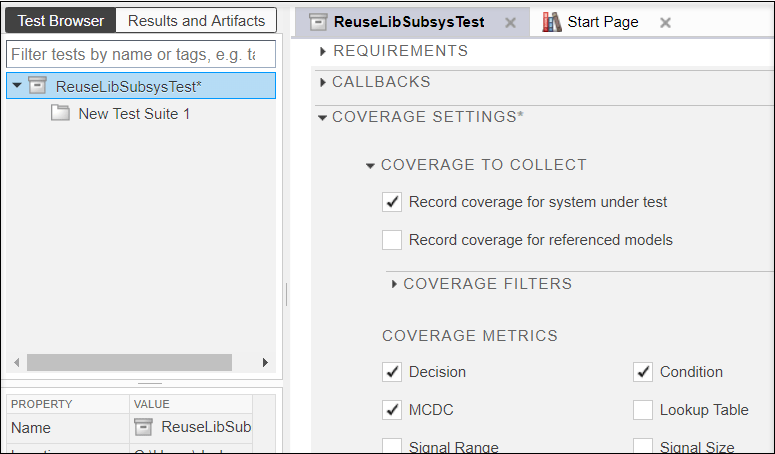The image size is (775, 454).
Task: Expand the Callbacks section
Action: pyautogui.click(x=323, y=82)
